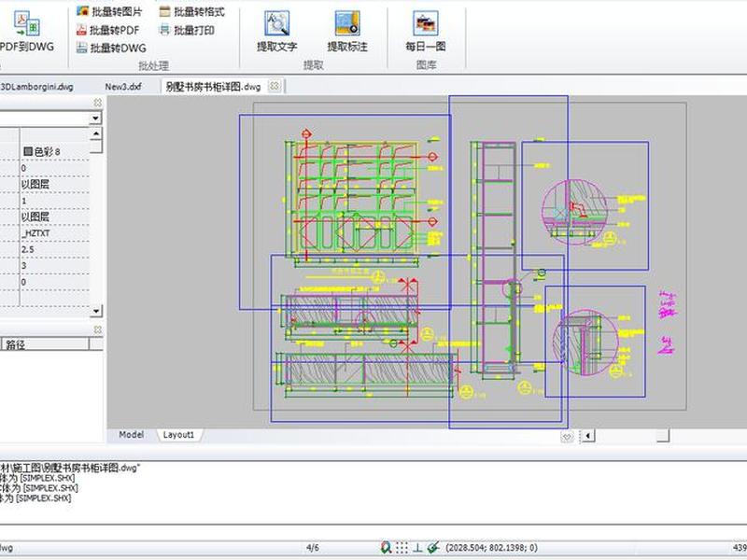Open the PDF到DWG converter
The width and height of the screenshot is (747, 560).
27,31
